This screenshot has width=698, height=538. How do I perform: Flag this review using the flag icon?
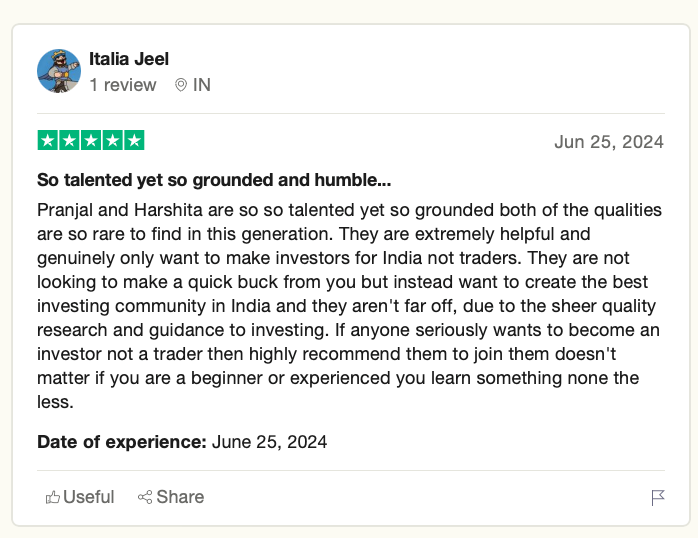pos(658,497)
